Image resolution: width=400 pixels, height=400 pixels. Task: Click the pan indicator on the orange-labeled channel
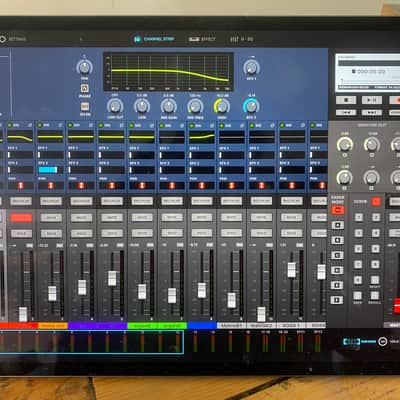coord(51,185)
